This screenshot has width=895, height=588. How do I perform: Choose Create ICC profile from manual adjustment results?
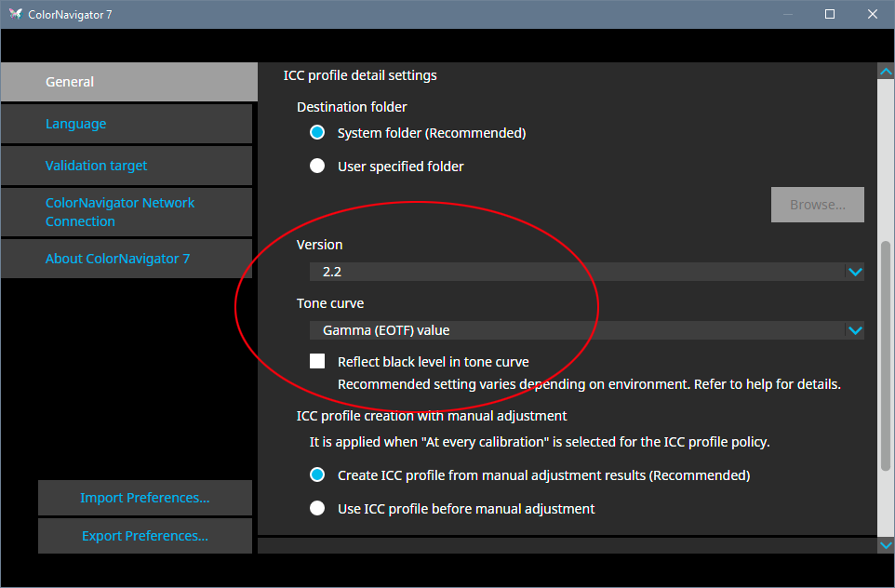pos(316,474)
